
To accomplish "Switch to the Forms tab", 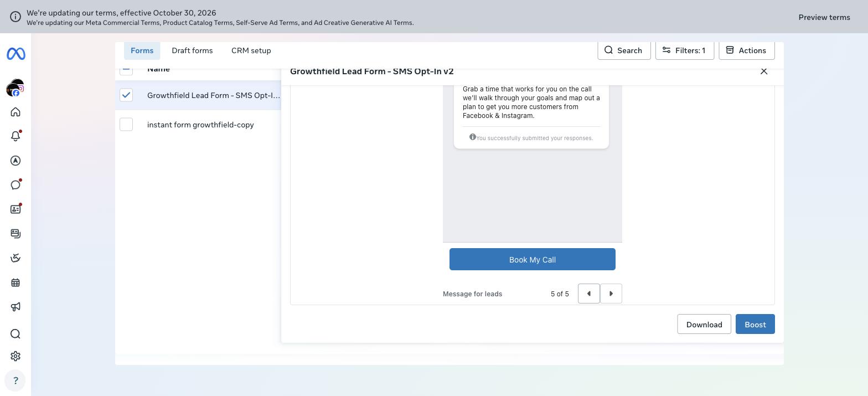I will (x=142, y=50).
